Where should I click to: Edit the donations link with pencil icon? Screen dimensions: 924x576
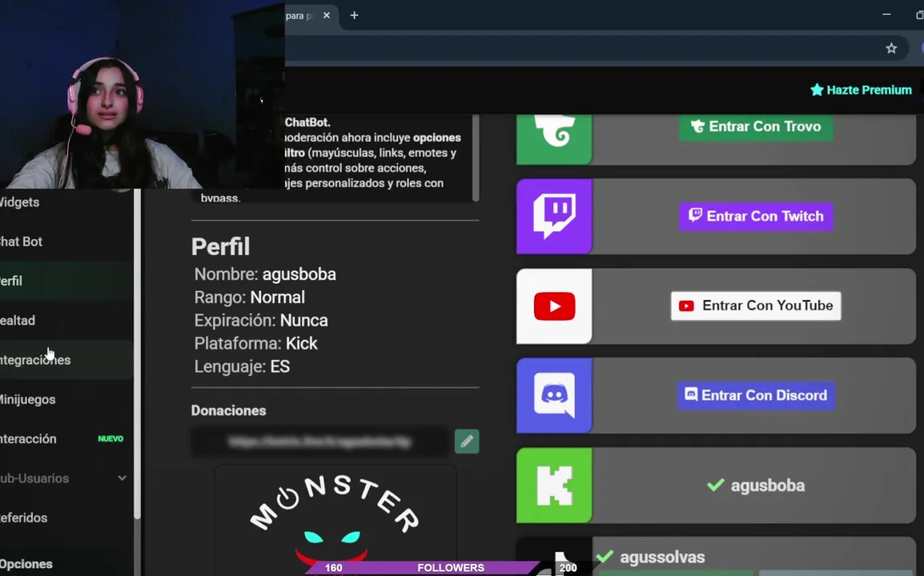(x=467, y=441)
